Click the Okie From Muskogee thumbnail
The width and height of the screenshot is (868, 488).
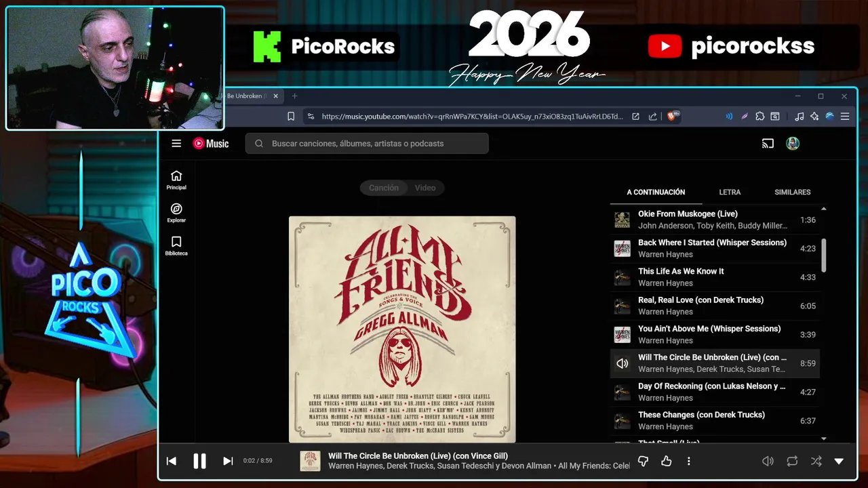[x=622, y=220]
